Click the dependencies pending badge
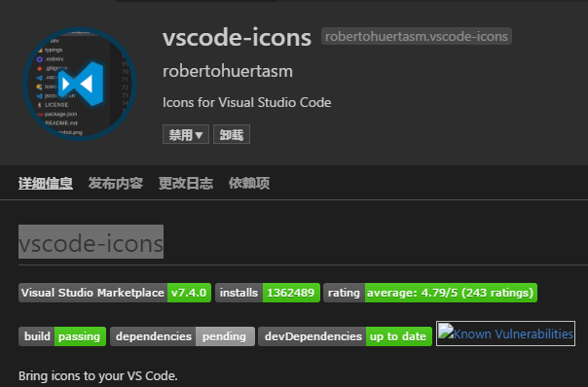 coord(183,336)
